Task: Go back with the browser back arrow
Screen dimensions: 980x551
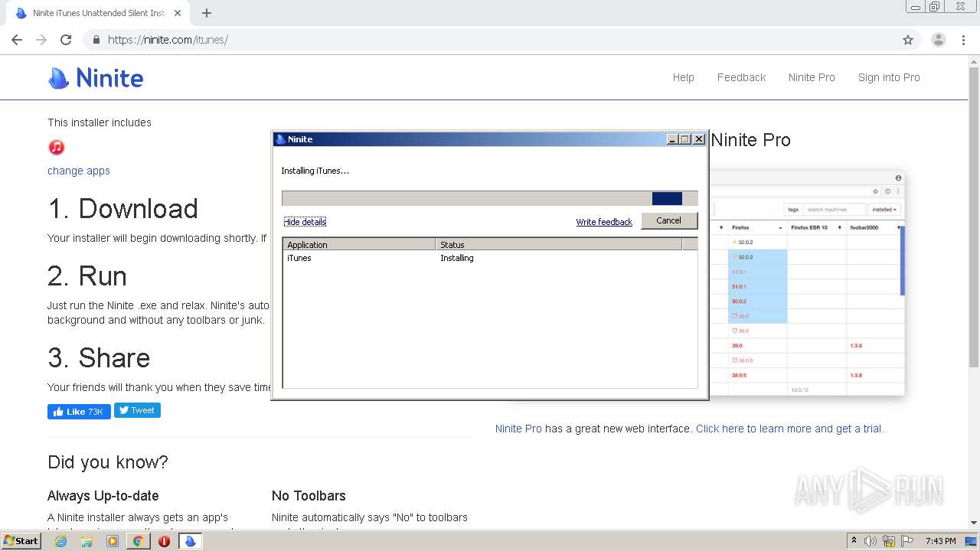Action: pos(17,40)
